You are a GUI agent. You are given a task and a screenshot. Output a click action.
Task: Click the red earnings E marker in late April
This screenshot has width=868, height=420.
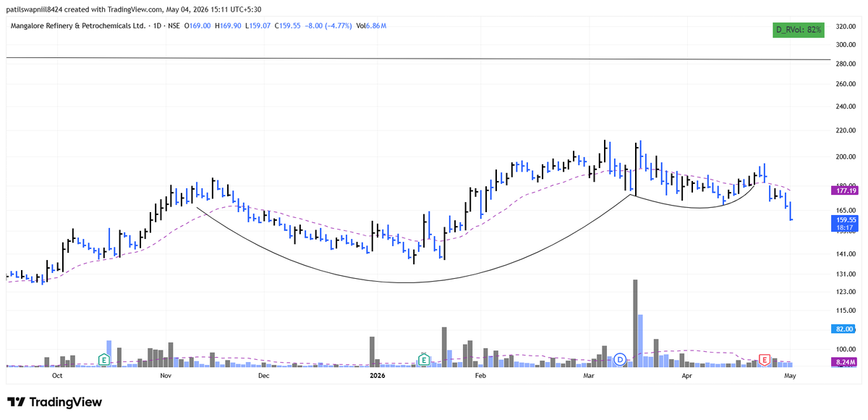click(764, 359)
